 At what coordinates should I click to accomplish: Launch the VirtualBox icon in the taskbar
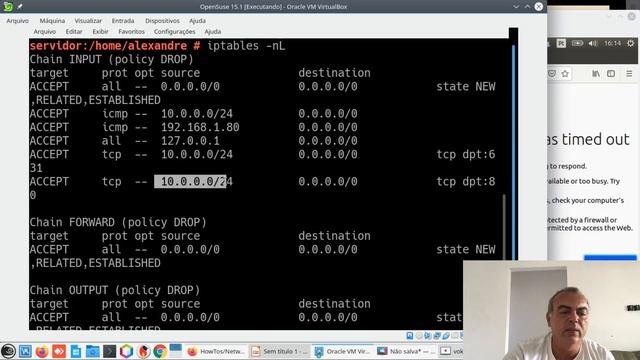coord(25,351)
